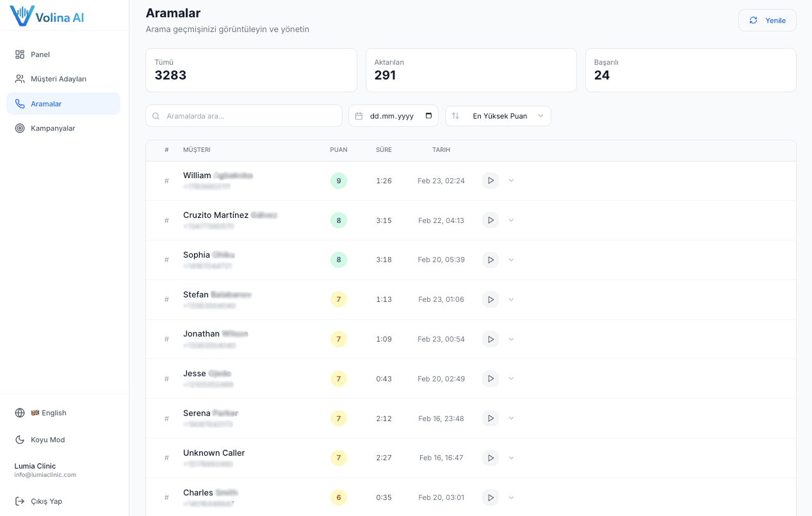
Task: Switch language to English
Action: (49, 413)
